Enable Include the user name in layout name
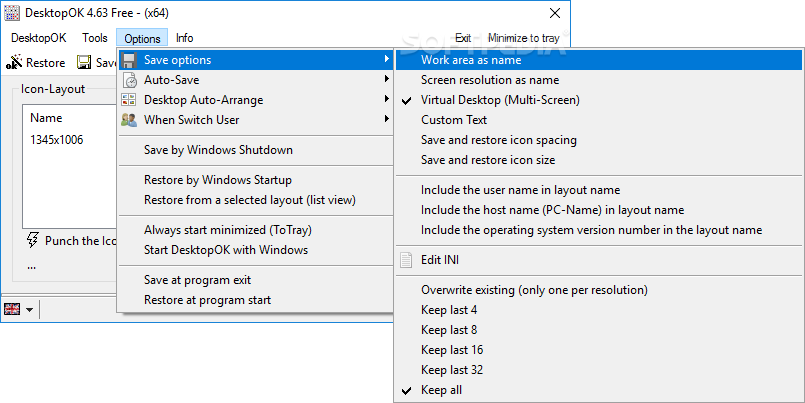Viewport: 805px width, 403px height. tap(599, 190)
